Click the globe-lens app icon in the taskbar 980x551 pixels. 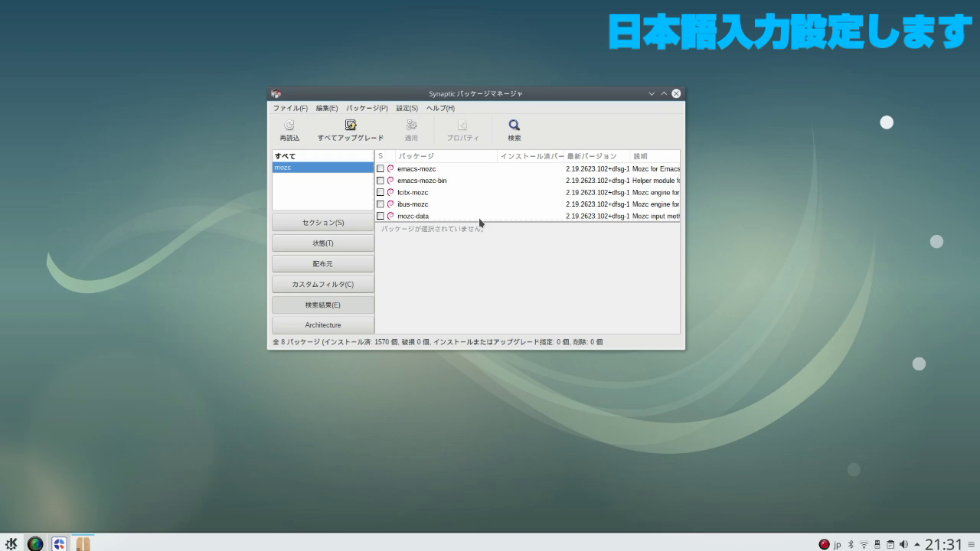click(35, 543)
